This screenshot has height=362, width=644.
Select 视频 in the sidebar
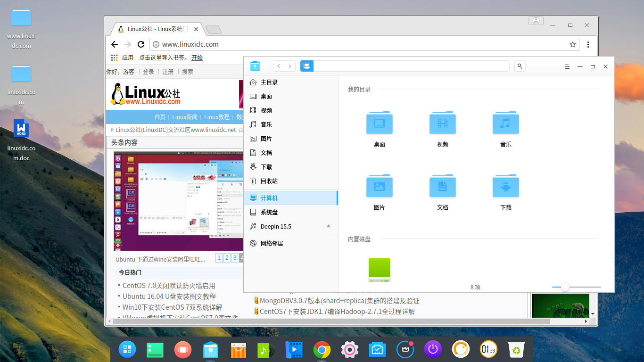pyautogui.click(x=291, y=110)
